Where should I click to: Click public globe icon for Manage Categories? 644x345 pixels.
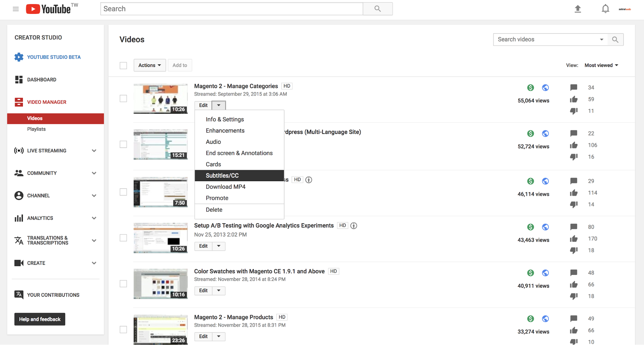545,88
